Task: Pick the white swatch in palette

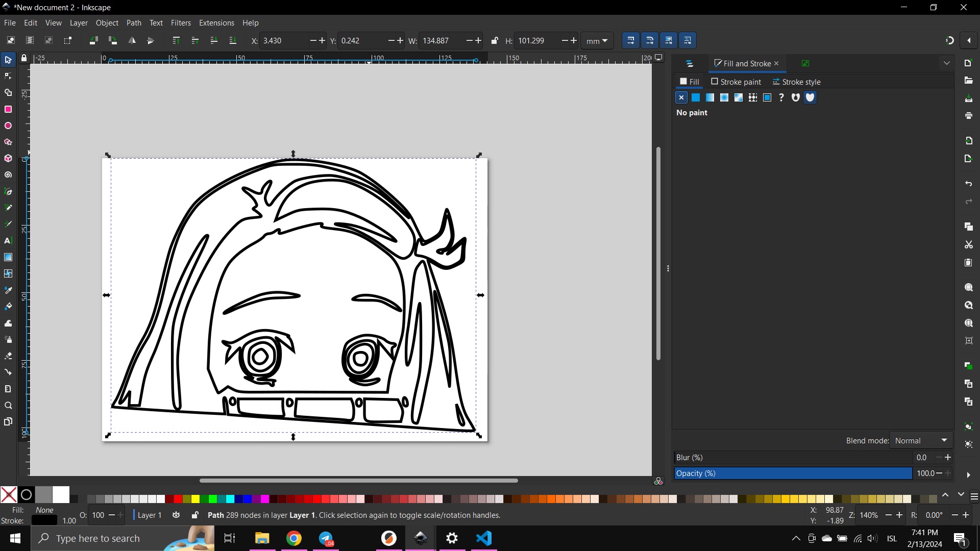Action: tap(61, 494)
